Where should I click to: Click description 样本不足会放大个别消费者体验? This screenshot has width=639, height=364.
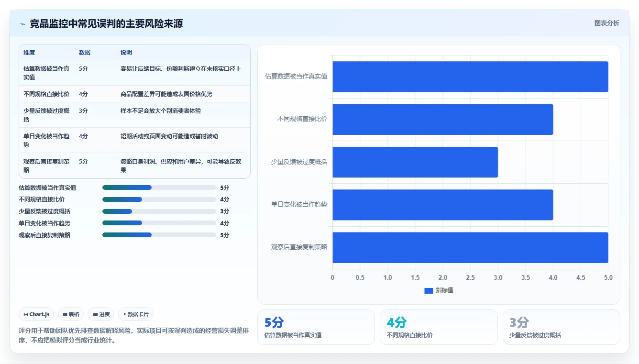(x=161, y=110)
